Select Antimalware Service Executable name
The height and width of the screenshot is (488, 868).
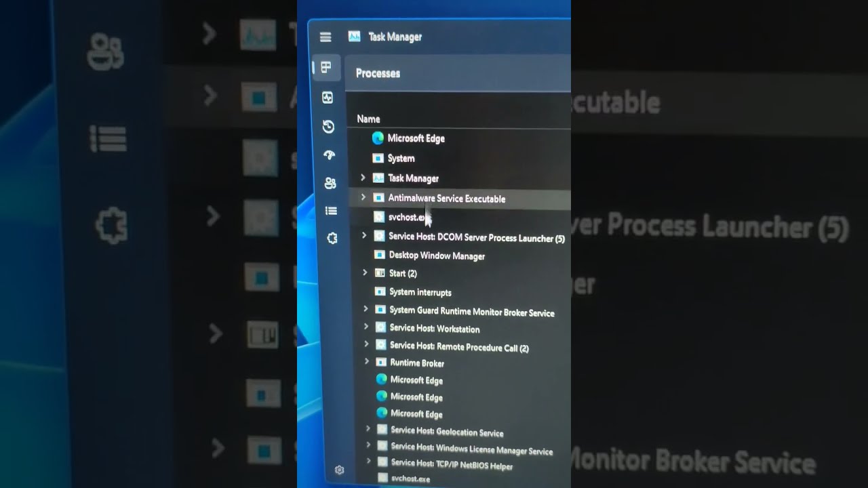coord(446,199)
